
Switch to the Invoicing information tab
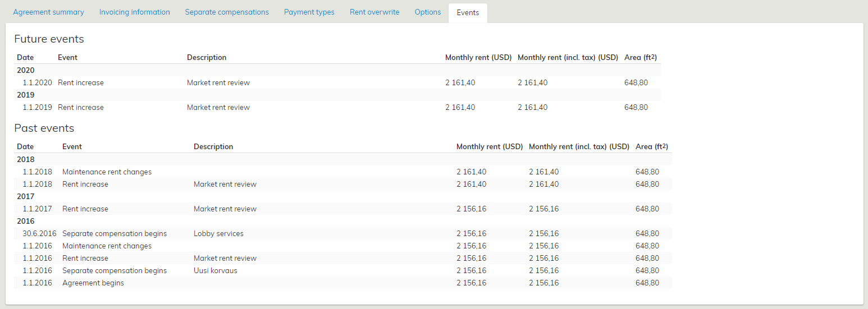pyautogui.click(x=134, y=12)
